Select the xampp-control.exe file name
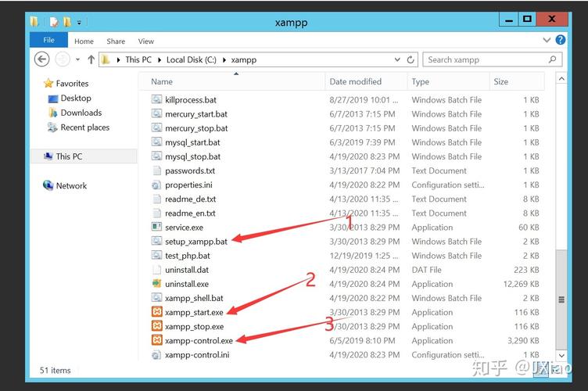This screenshot has height=391, width=588. (199, 340)
